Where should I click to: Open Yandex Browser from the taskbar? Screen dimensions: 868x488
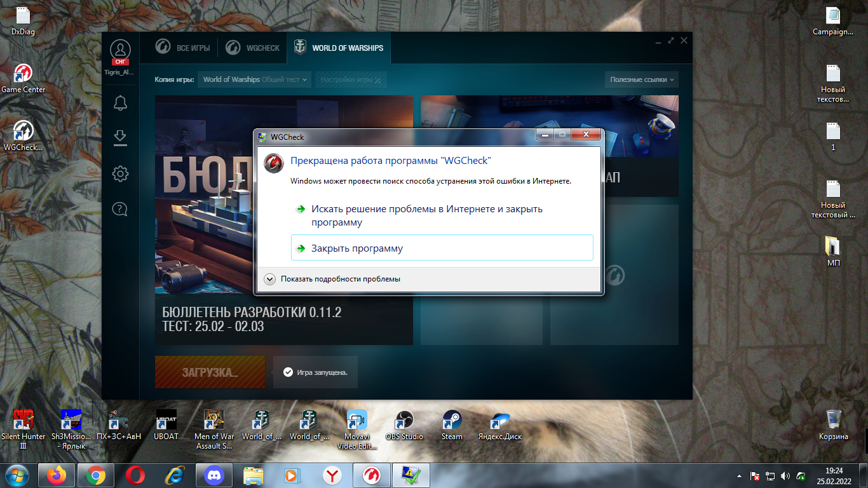(332, 475)
